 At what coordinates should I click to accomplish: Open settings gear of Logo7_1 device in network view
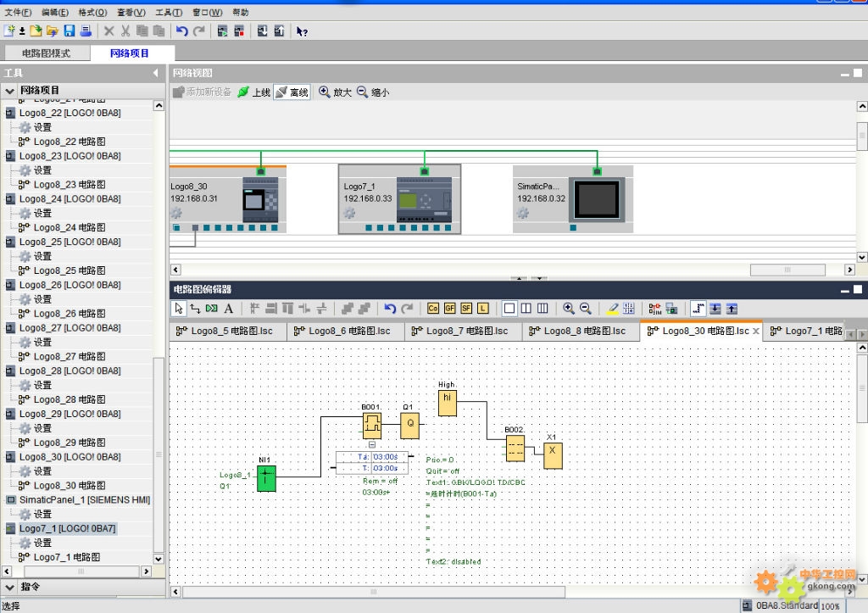(348, 213)
